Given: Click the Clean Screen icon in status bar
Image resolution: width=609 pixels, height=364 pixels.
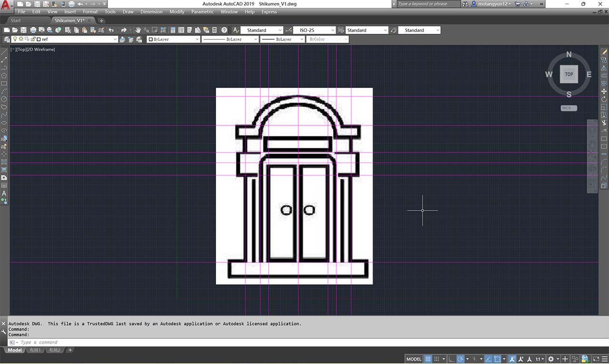Looking at the screenshot, I should tap(596, 359).
